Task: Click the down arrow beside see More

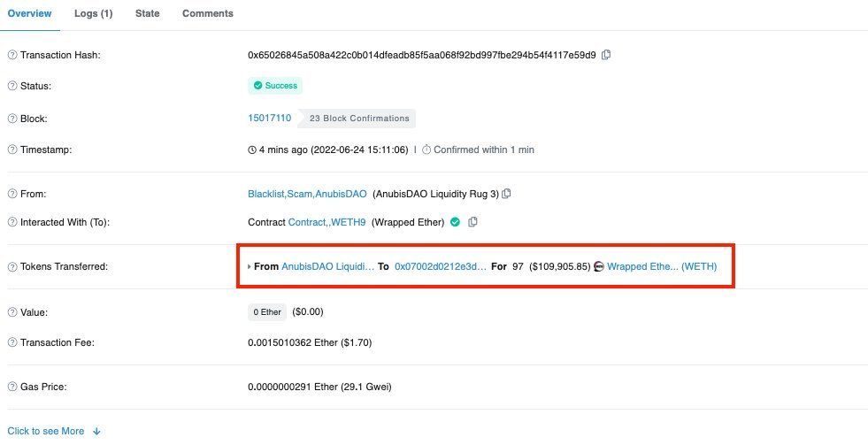Action: [96, 431]
